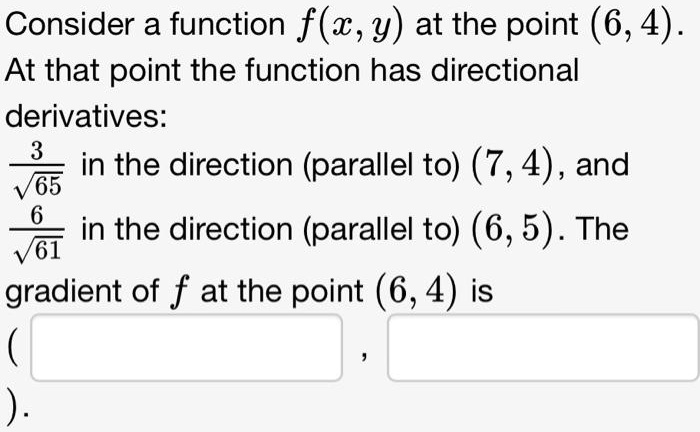Click the first gradient component input box

coord(187,348)
